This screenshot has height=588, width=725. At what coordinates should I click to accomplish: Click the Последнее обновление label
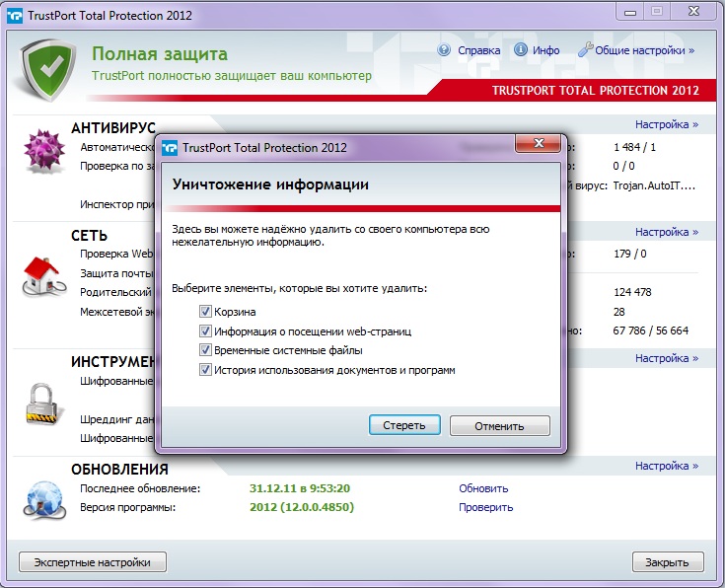[140, 488]
